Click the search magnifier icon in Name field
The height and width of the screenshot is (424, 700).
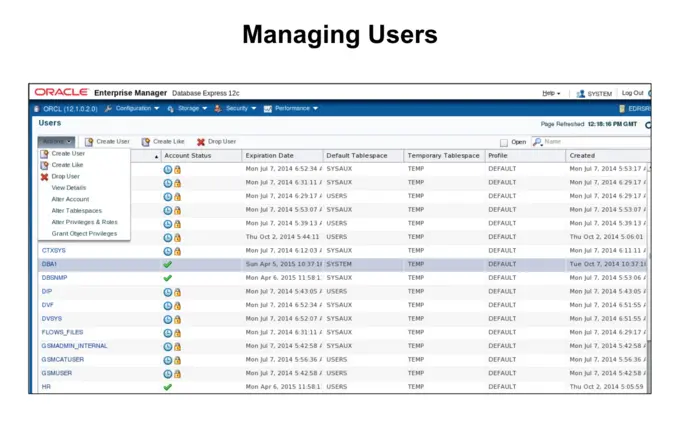point(538,142)
